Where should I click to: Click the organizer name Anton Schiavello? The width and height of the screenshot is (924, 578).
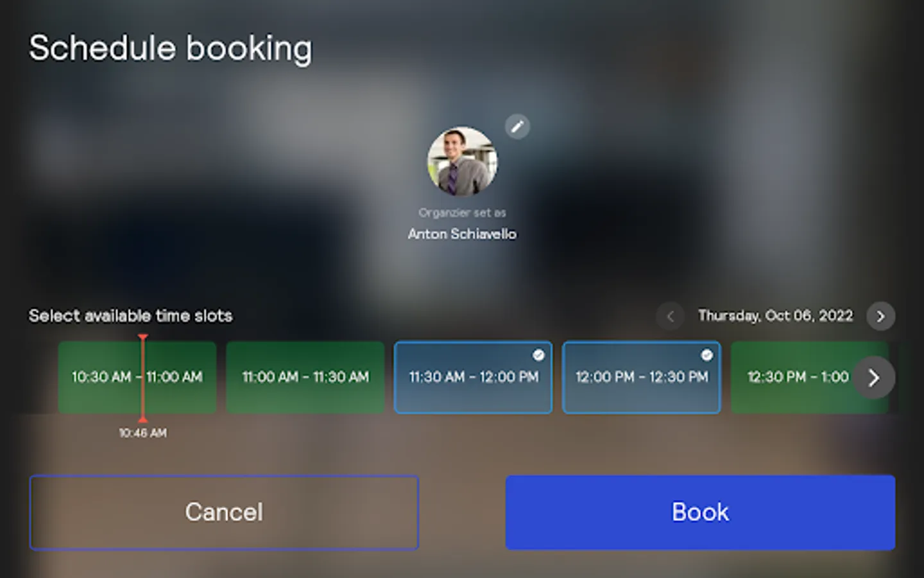pyautogui.click(x=462, y=234)
